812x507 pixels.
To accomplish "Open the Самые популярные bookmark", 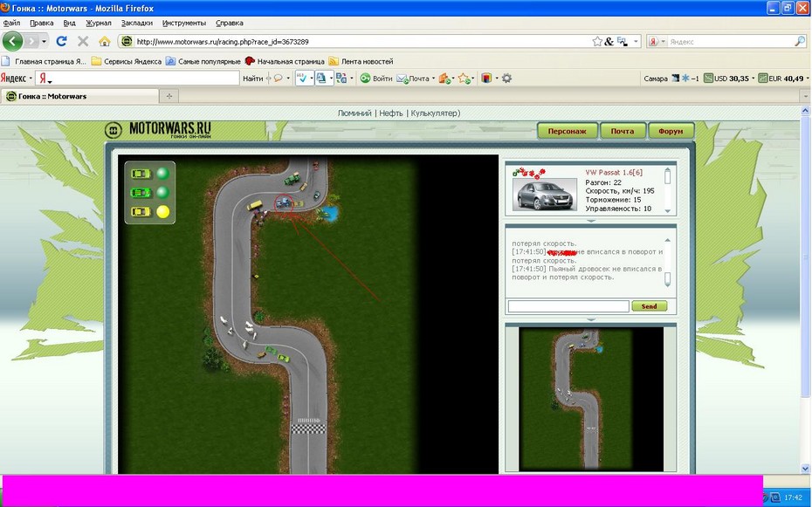I will click(203, 62).
